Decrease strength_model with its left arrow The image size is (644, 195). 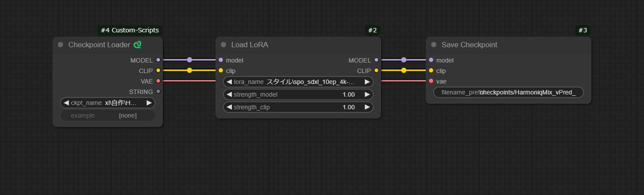(229, 94)
